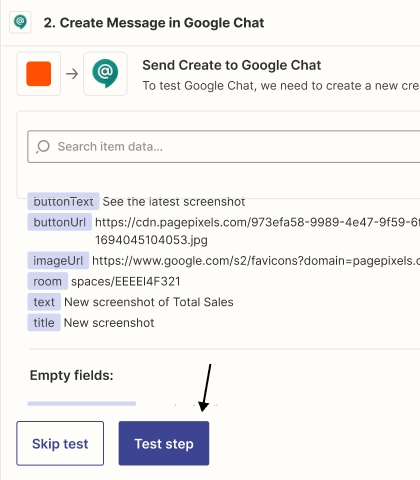This screenshot has width=420, height=480.
Task: Click 'Send Create to Google Chat' heading
Action: point(232,65)
